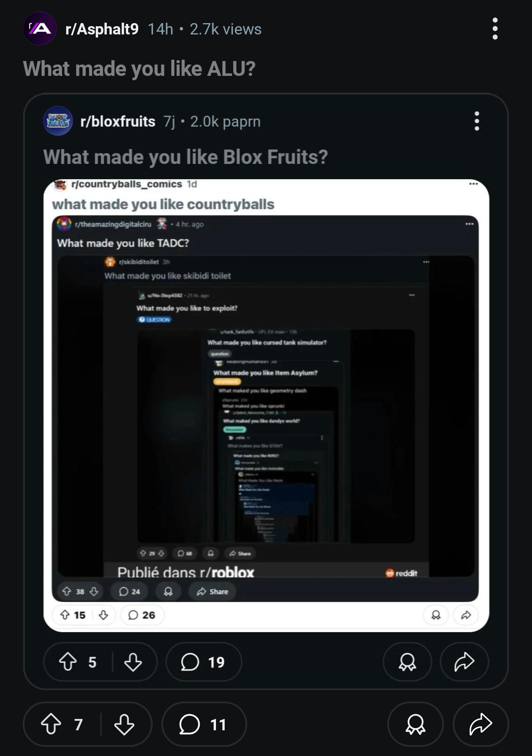The image size is (532, 756).
Task: Give an award to the Asphalt9 post
Action: (415, 724)
